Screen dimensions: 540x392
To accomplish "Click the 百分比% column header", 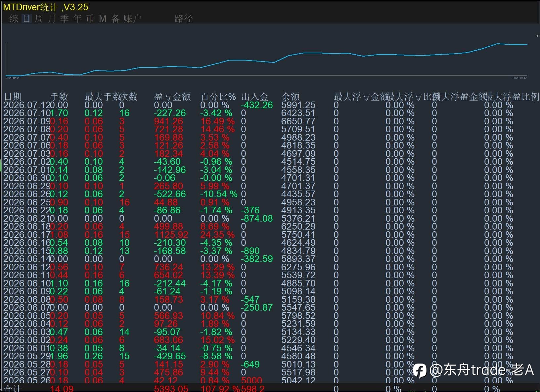I will [x=218, y=97].
